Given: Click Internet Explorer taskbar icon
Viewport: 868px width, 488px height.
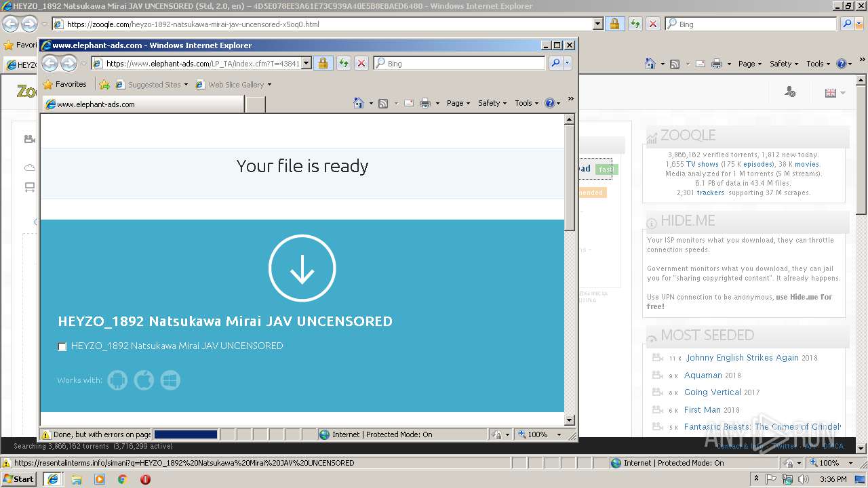Looking at the screenshot, I should coord(52,479).
